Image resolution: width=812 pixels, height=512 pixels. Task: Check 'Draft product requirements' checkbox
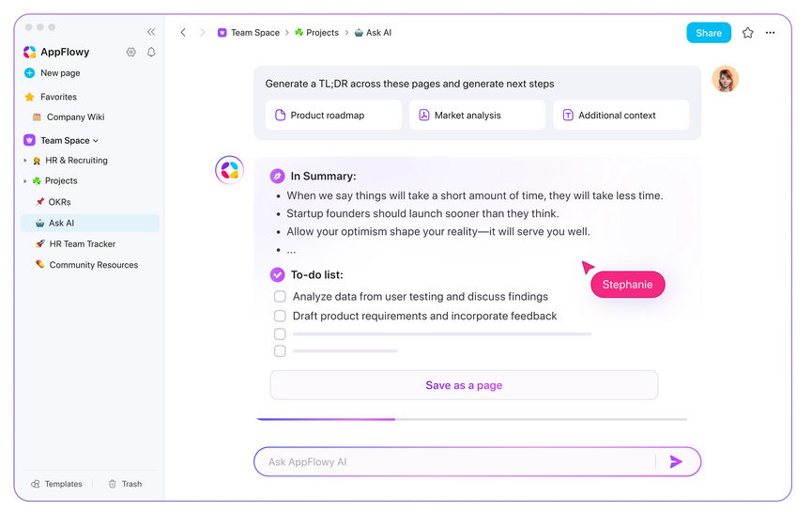280,316
